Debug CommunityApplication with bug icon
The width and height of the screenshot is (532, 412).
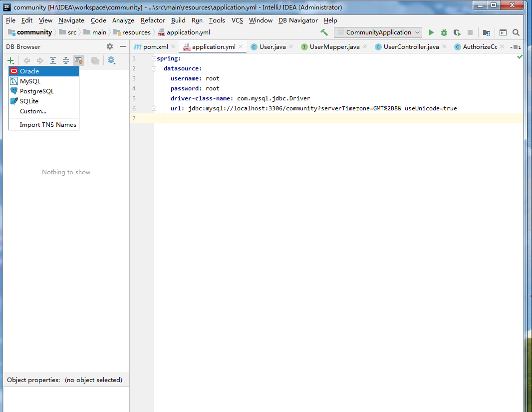(x=444, y=32)
